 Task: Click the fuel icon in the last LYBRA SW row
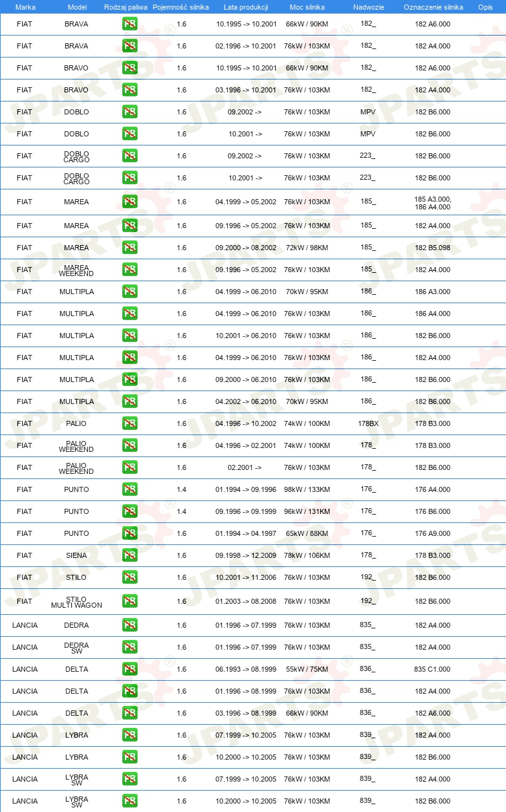(x=129, y=801)
